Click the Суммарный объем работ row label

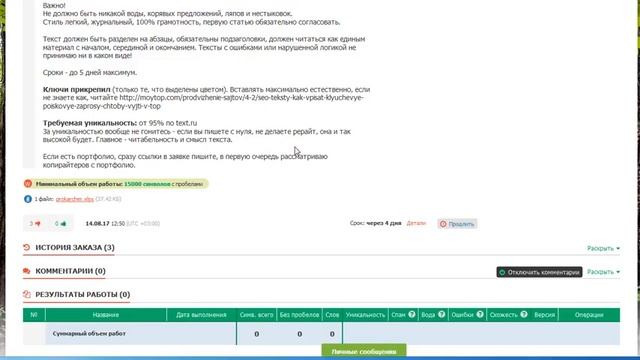click(x=89, y=333)
